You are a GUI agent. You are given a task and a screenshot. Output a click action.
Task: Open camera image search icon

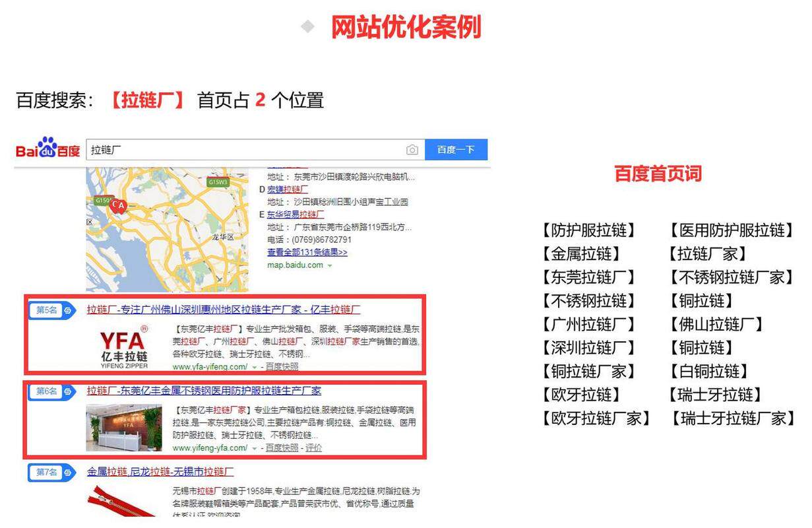(412, 150)
